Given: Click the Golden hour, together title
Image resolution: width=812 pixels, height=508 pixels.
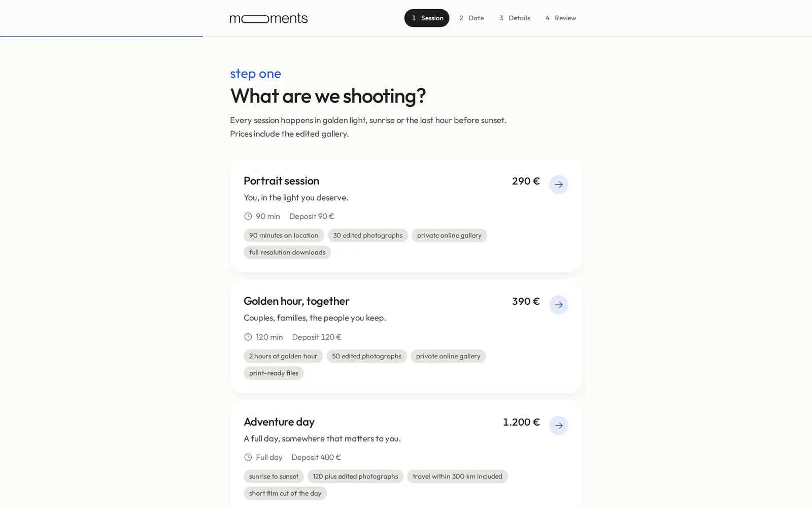Looking at the screenshot, I should (x=296, y=301).
